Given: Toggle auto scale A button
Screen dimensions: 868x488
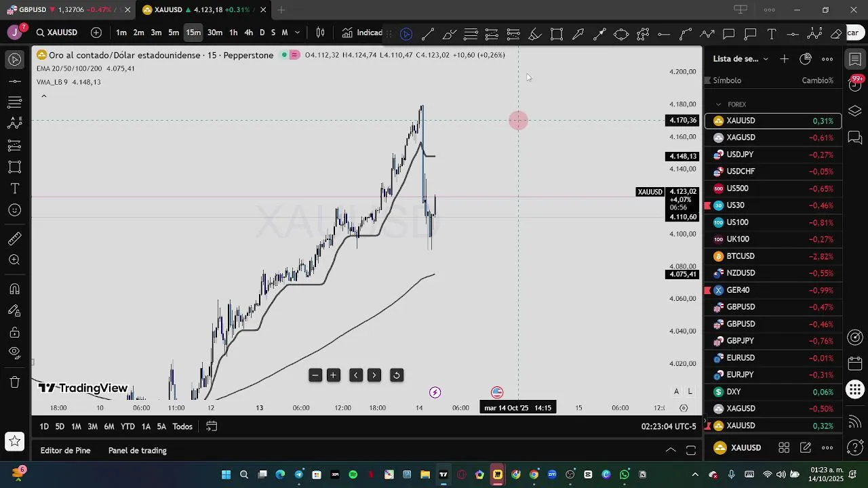Looking at the screenshot, I should [676, 392].
